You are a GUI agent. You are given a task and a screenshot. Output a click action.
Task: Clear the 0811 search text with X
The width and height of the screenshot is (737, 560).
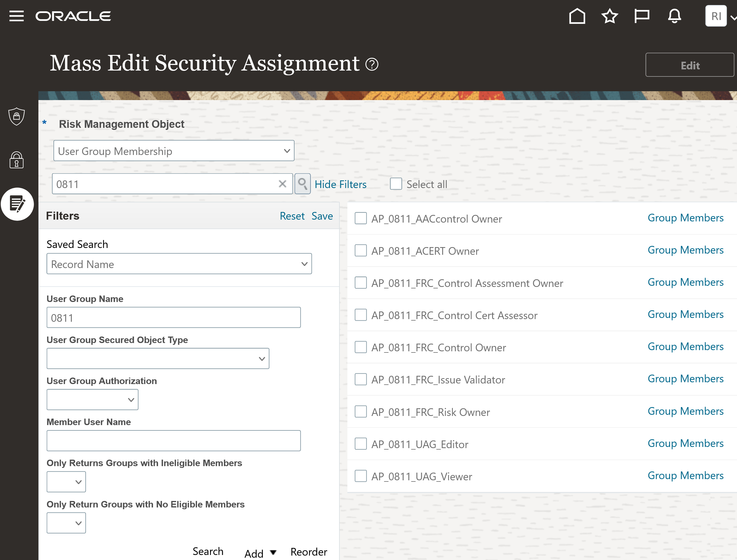282,184
